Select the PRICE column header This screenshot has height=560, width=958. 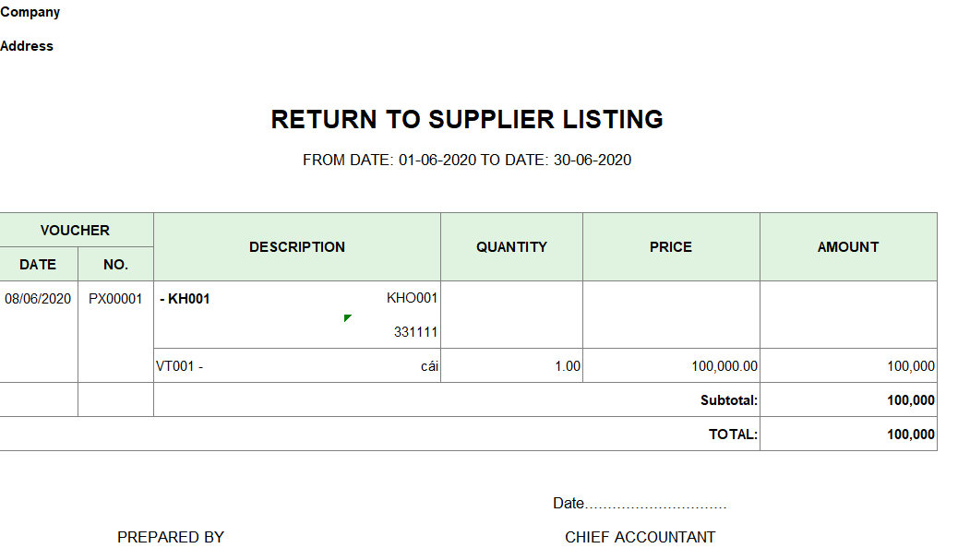point(672,246)
